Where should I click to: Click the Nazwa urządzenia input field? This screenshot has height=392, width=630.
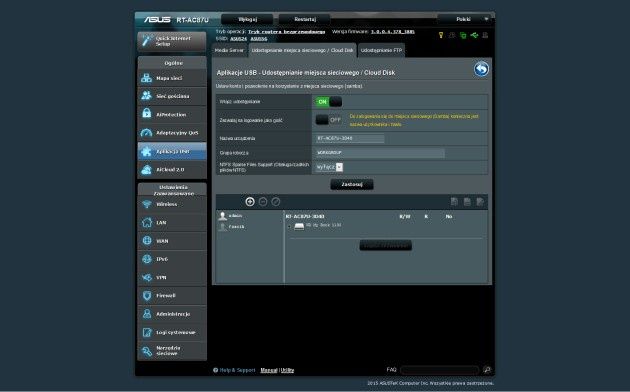click(350, 138)
